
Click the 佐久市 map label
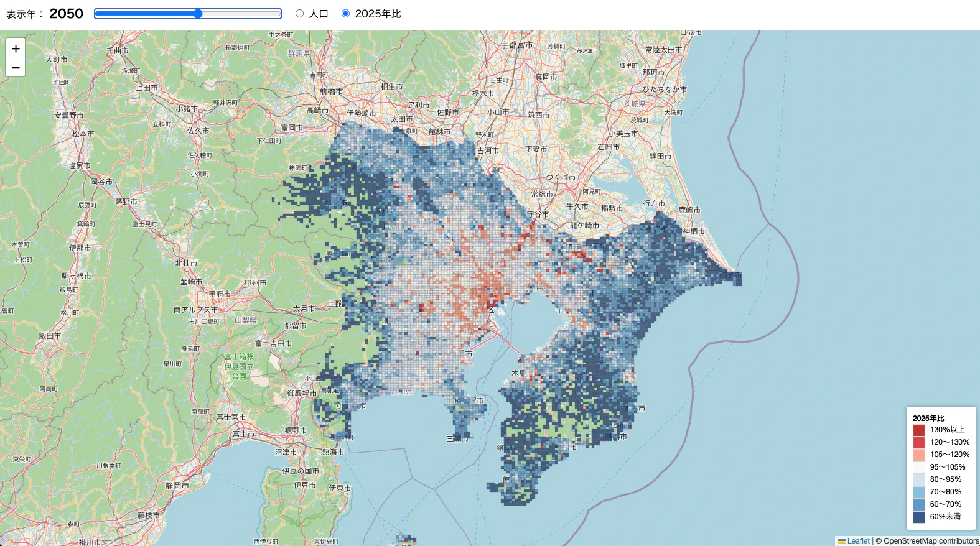pyautogui.click(x=198, y=131)
